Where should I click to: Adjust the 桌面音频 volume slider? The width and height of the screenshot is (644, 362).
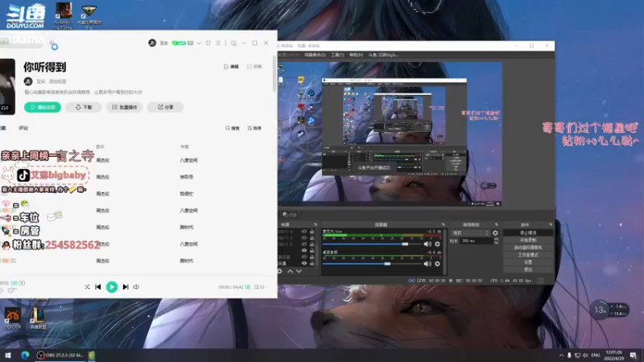coord(373,264)
